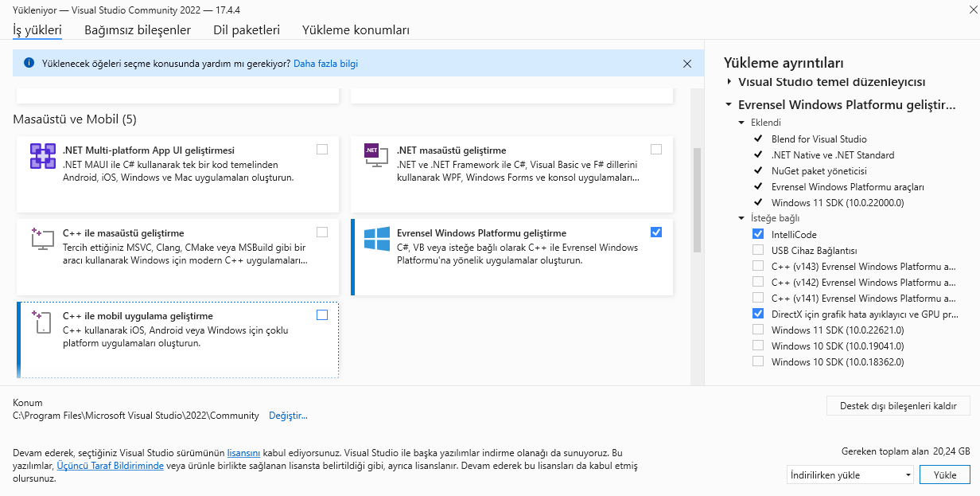Click the Masaüstü ve Mobil (5) heading

tap(75, 119)
